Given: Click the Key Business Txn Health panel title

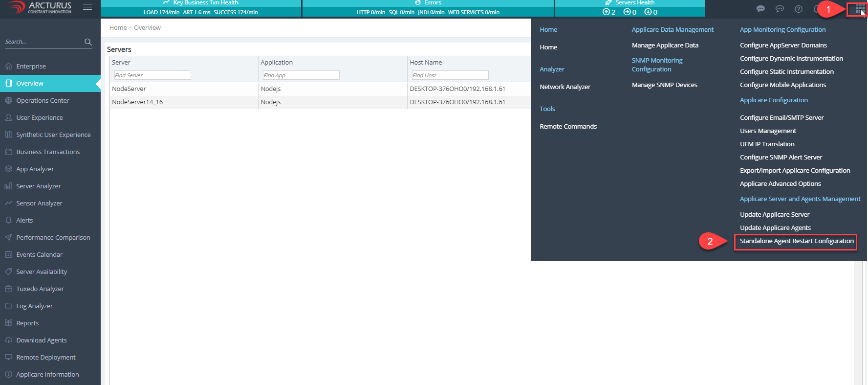Looking at the screenshot, I should coord(206,3).
